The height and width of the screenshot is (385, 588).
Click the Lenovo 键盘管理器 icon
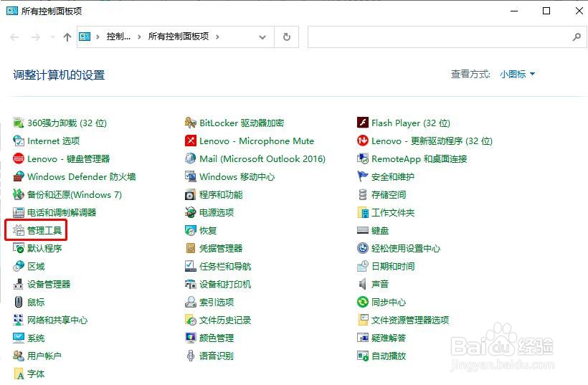point(19,158)
